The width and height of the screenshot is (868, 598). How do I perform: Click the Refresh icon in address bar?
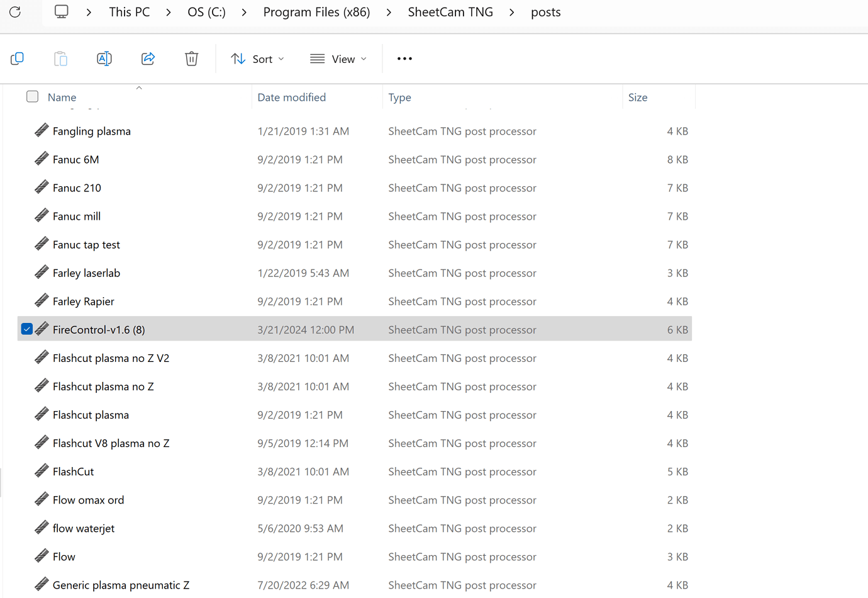pyautogui.click(x=15, y=12)
